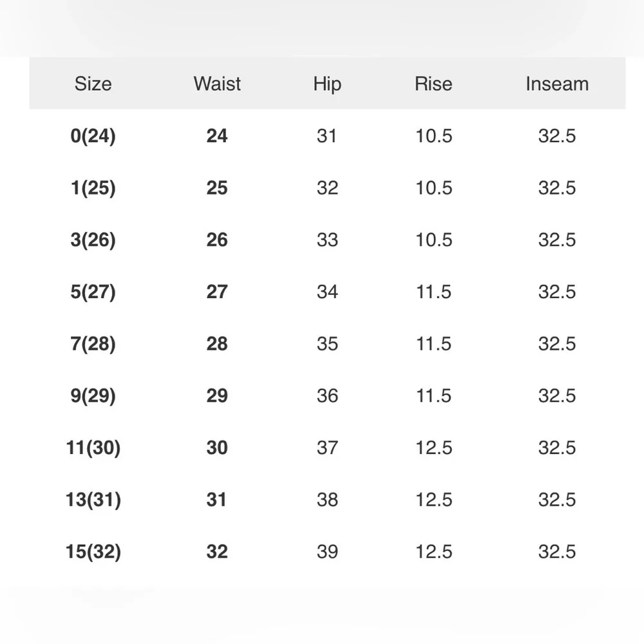The height and width of the screenshot is (644, 644).
Task: Click bold waist value 30
Action: click(217, 448)
